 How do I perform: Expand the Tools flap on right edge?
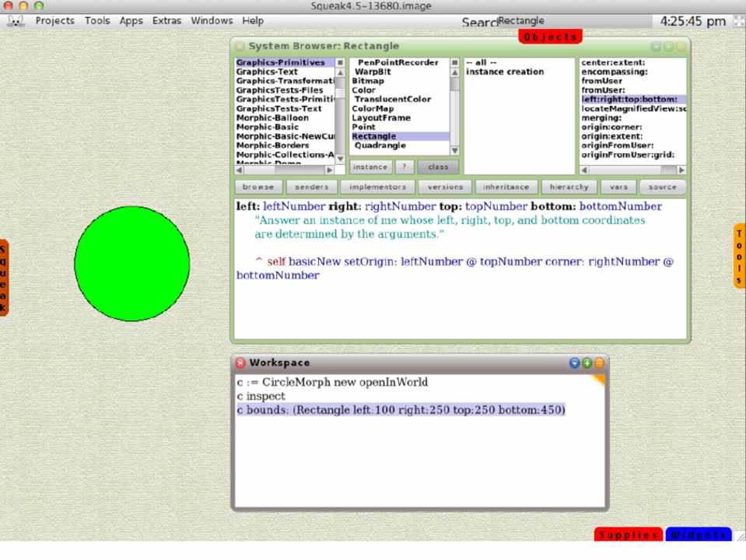[739, 256]
